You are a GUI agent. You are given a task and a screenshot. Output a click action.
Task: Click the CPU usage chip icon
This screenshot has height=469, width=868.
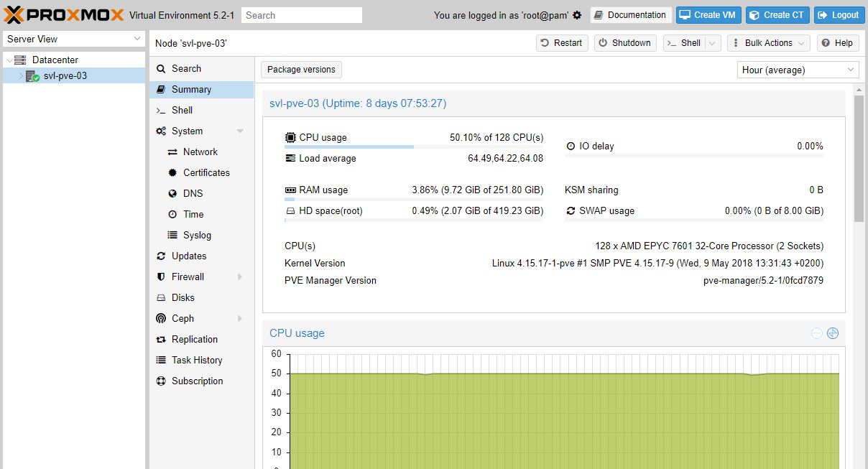290,137
